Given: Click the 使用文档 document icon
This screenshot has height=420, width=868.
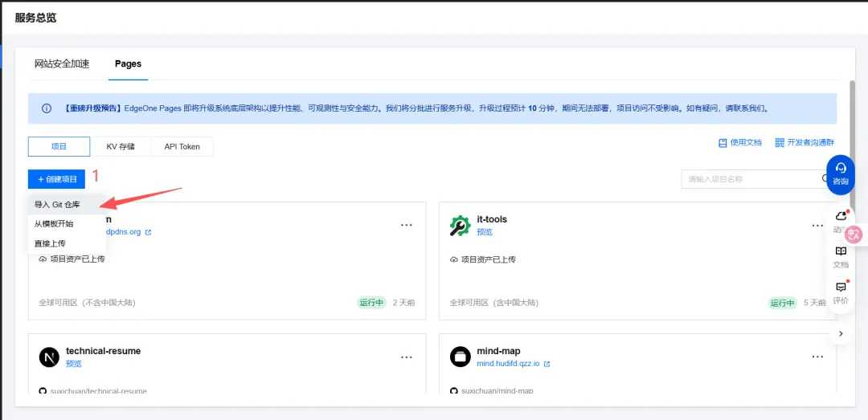Looking at the screenshot, I should [x=723, y=143].
